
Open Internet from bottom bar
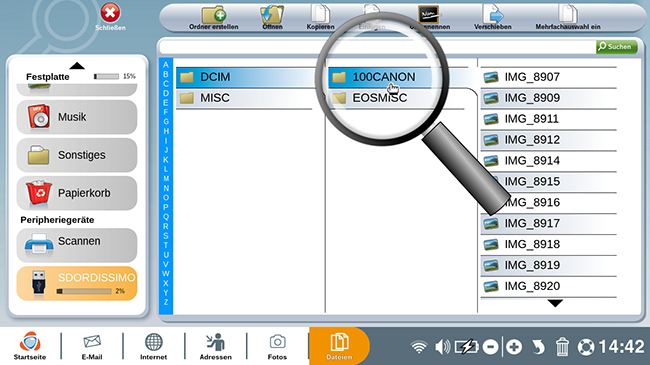pos(153,346)
